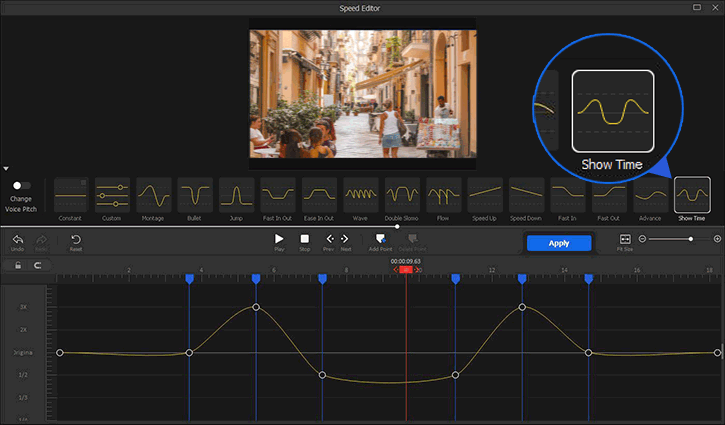Reset the speed curve

point(76,240)
